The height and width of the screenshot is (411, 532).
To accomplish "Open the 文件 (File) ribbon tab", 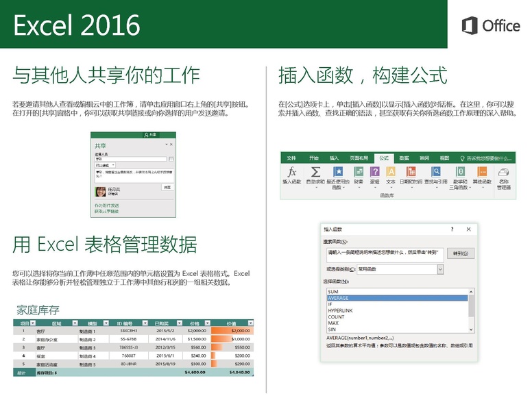I will [x=291, y=158].
